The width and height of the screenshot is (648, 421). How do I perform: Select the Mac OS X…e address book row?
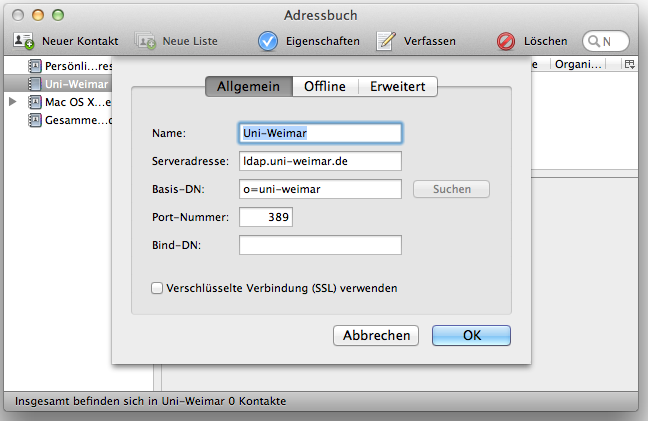point(58,102)
